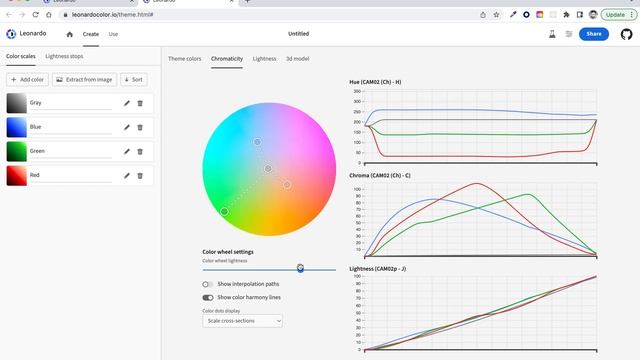The width and height of the screenshot is (640, 360).
Task: Edit the Red color scale
Action: pyautogui.click(x=127, y=176)
